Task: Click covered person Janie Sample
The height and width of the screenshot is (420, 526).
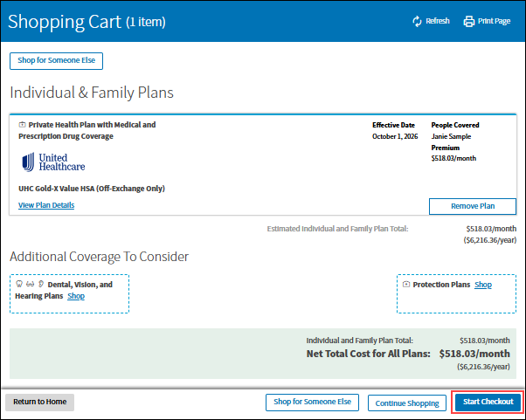Action: [x=451, y=136]
